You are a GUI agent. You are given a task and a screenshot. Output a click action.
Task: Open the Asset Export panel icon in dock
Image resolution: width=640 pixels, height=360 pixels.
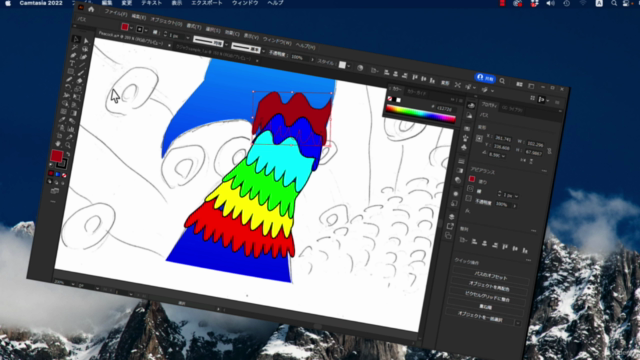(450, 226)
